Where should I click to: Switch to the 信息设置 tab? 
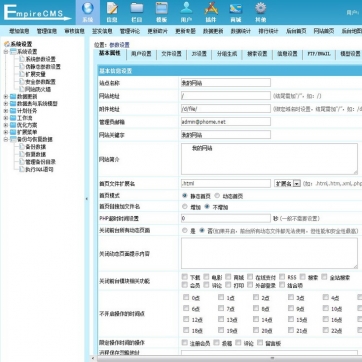[x=287, y=54]
